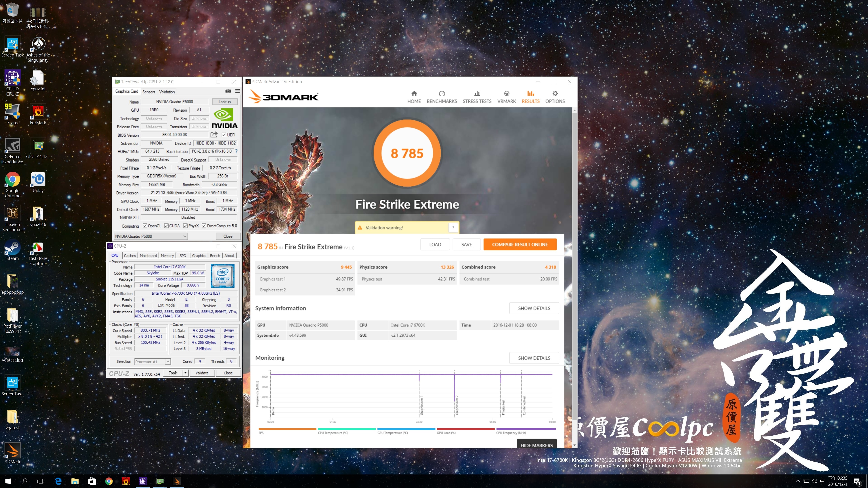Click the Bus Interface question mark

(x=236, y=151)
